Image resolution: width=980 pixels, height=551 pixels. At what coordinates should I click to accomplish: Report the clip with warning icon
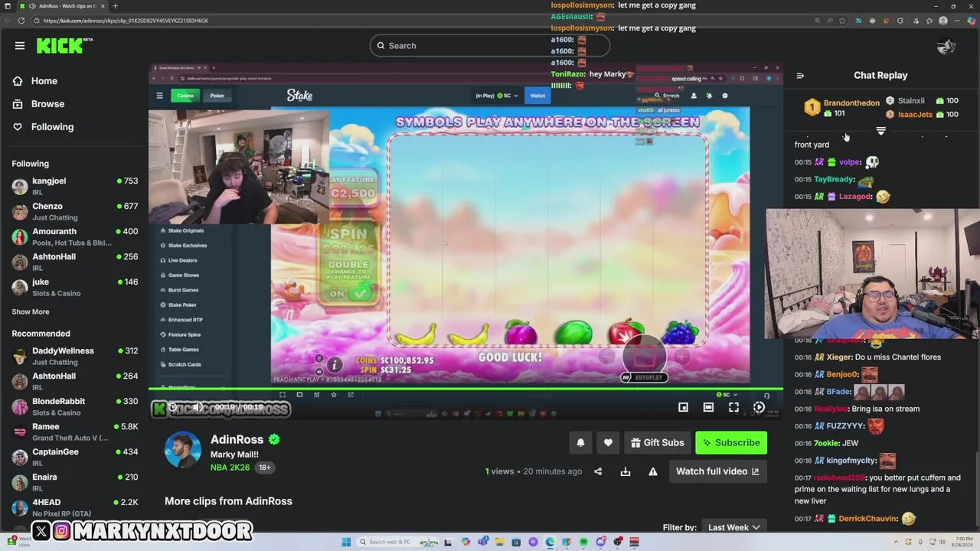pos(653,471)
